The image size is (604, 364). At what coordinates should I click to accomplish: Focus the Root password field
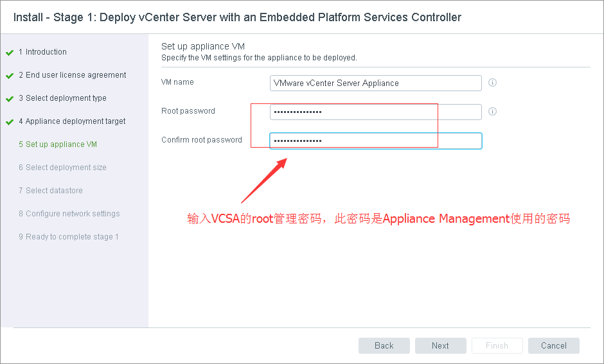pos(376,112)
